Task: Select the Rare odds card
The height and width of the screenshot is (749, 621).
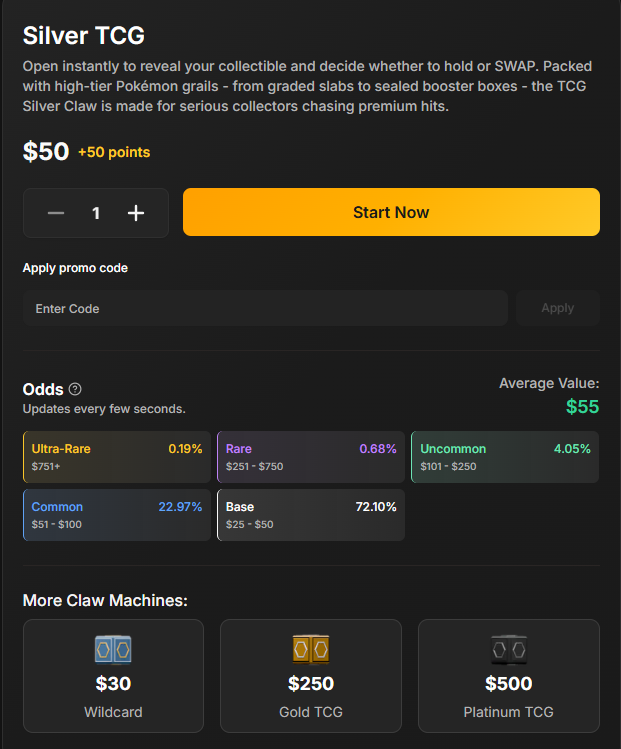Action: point(311,457)
